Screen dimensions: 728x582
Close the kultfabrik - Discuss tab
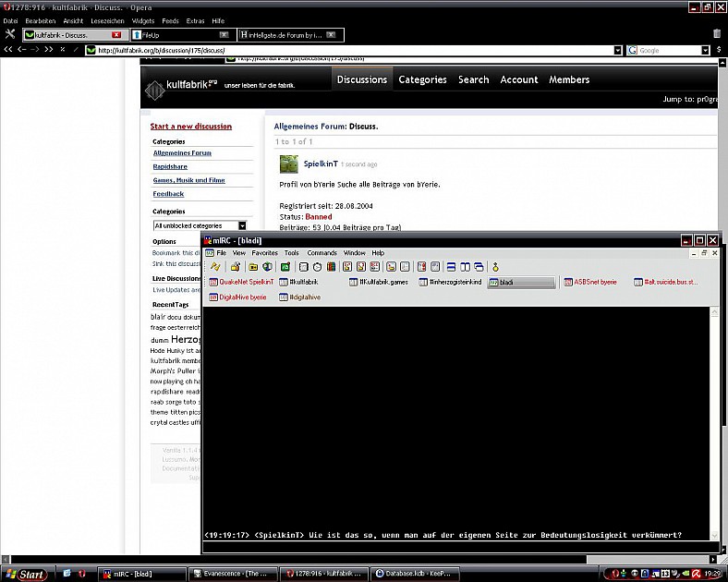116,35
